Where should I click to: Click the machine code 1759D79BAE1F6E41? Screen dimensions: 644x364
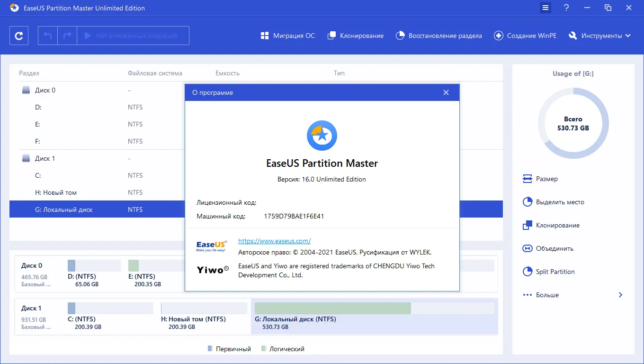294,216
